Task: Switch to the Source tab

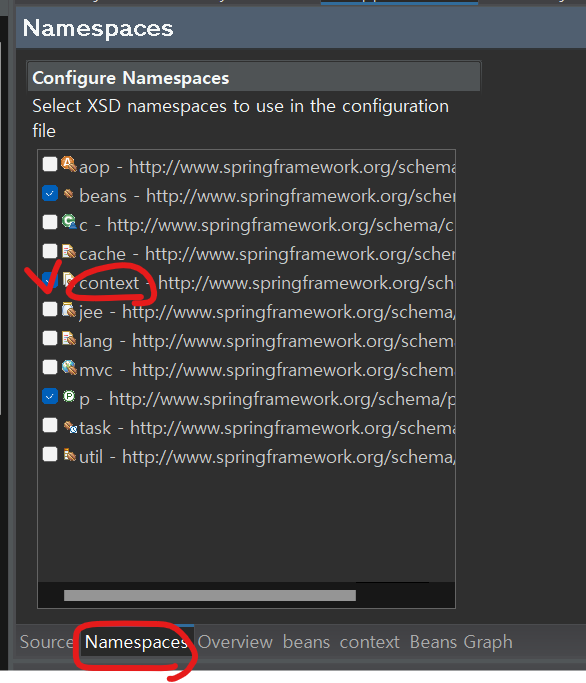Action: coord(46,642)
